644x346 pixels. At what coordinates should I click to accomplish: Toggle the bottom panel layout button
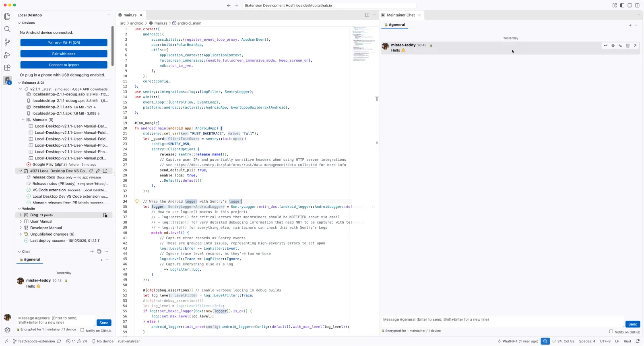(x=630, y=5)
